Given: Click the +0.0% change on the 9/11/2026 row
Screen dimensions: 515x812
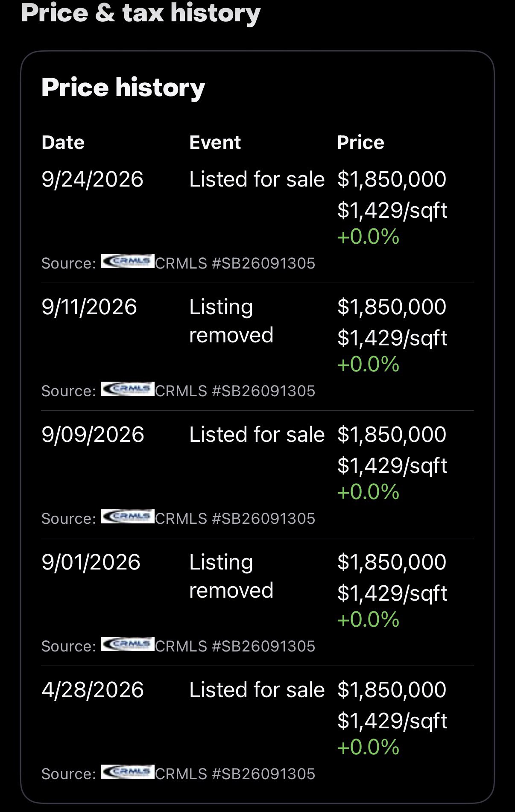Looking at the screenshot, I should (368, 364).
